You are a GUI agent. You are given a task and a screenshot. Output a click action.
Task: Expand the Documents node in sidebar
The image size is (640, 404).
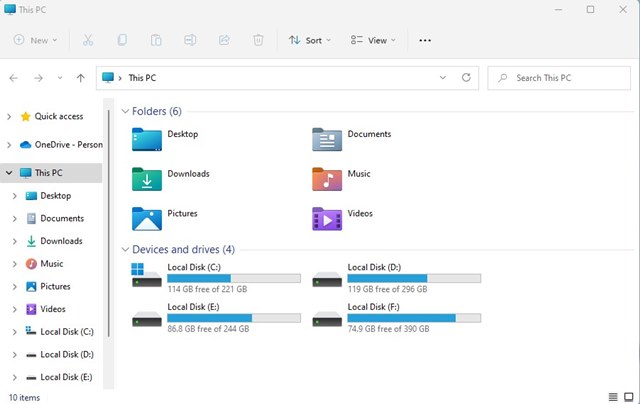coord(15,219)
